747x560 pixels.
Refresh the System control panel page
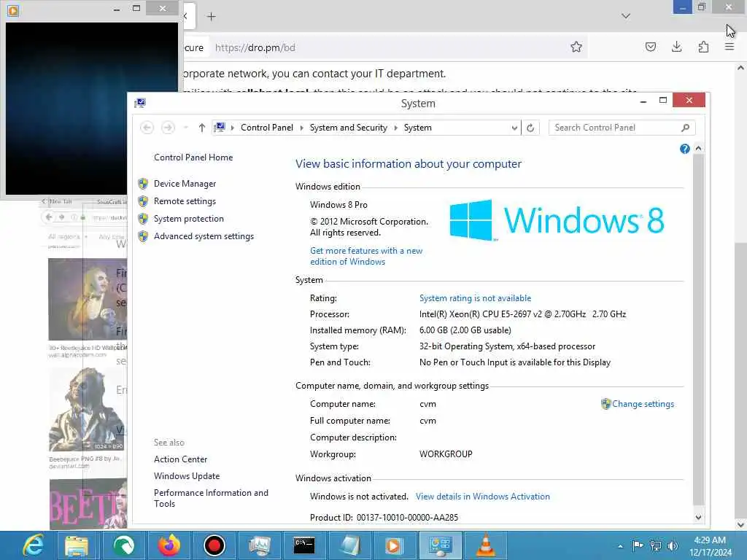[530, 128]
